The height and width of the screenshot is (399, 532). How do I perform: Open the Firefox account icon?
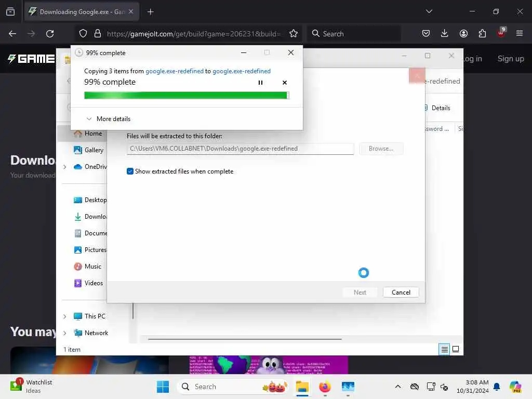463,34
